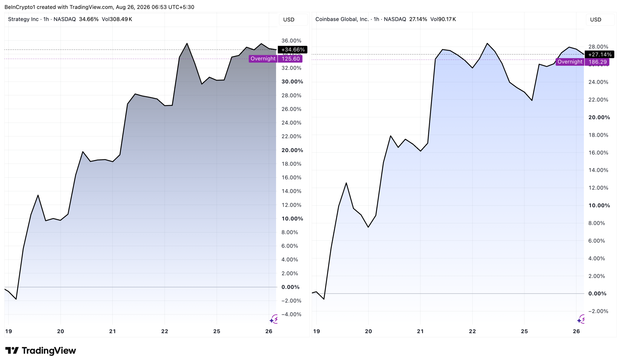Open the USD currency selector on Coinbase chart
Image resolution: width=621 pixels, height=364 pixels.
(600, 19)
